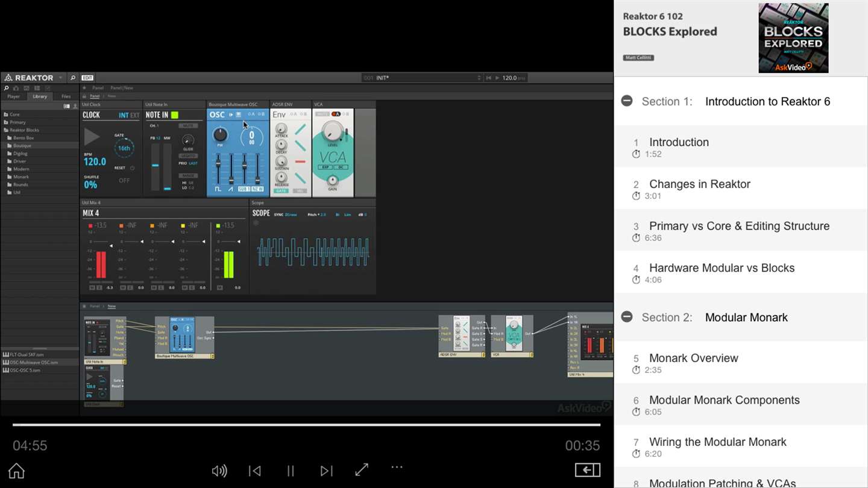868x488 pixels.
Task: Switch the Clock to EXT mode
Action: pos(134,115)
